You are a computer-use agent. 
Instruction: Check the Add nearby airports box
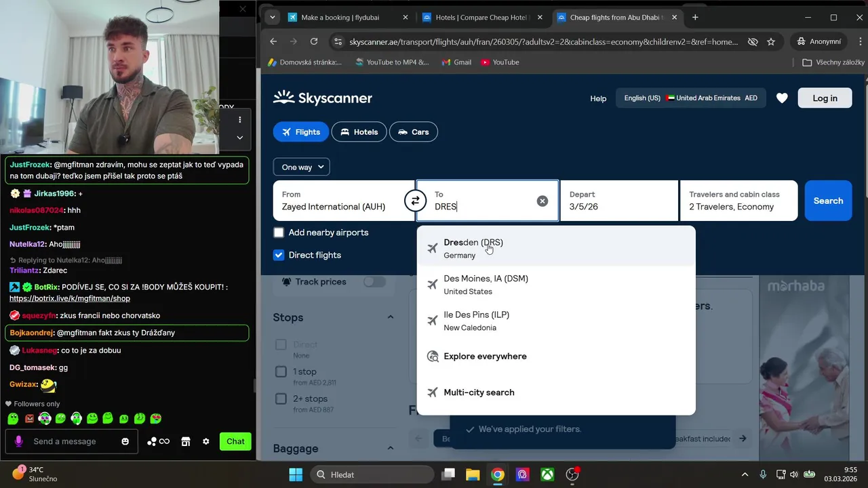pos(279,232)
